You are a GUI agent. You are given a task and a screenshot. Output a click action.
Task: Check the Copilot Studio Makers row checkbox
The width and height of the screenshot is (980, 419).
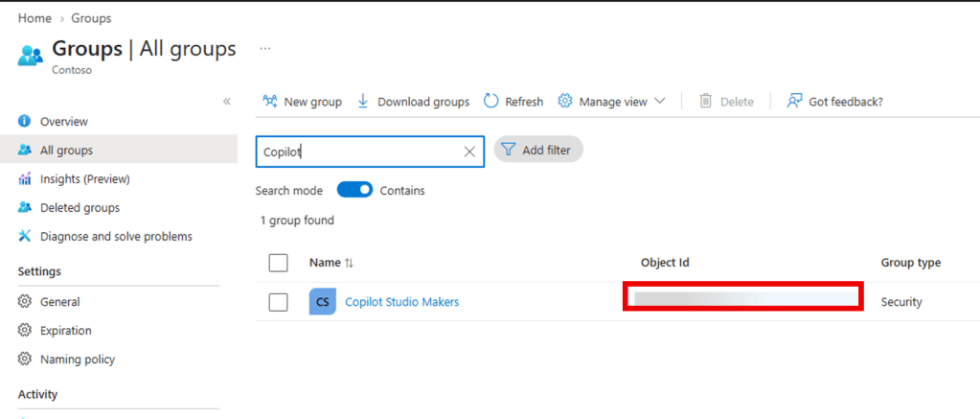(278, 302)
